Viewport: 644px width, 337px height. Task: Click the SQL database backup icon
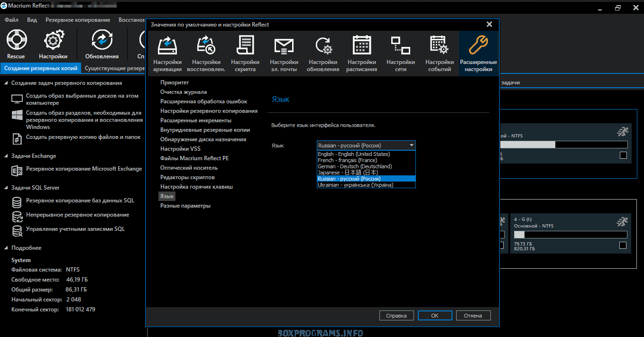pos(17,202)
